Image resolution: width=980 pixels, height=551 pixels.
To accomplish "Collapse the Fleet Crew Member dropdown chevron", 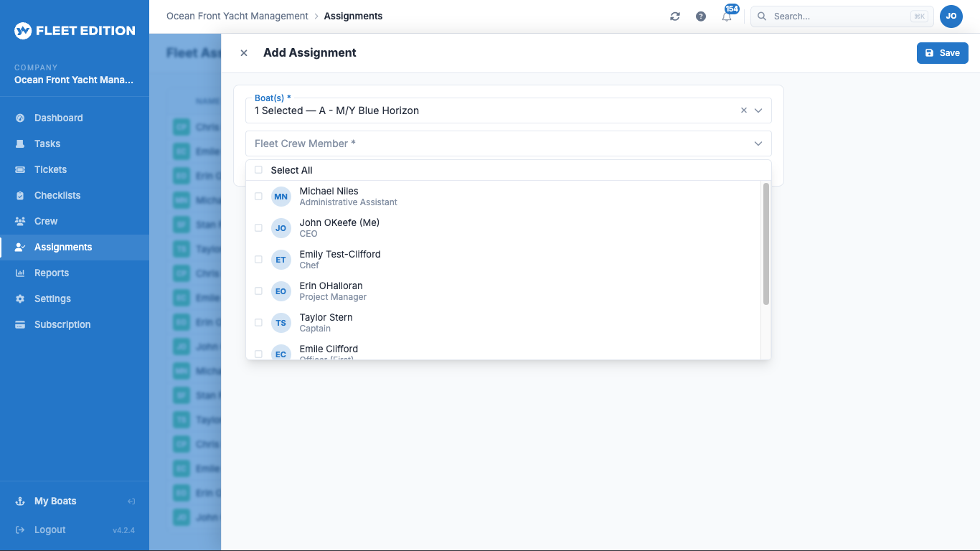I will [758, 143].
